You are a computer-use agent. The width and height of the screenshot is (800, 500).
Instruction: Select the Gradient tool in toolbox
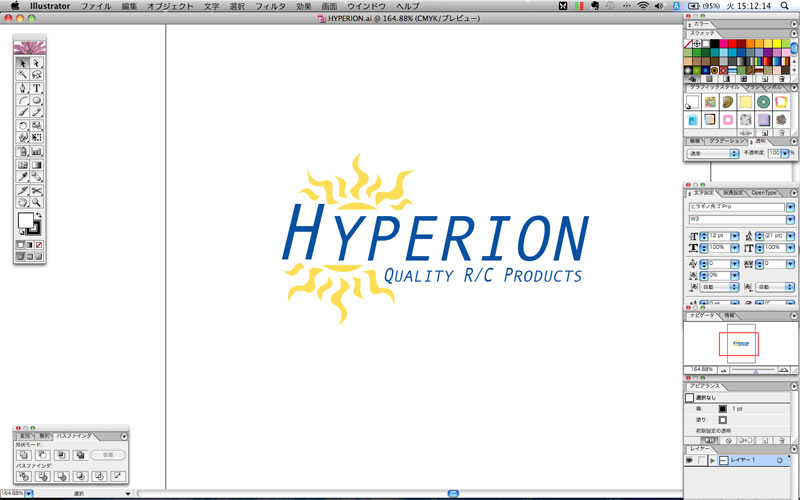(36, 165)
